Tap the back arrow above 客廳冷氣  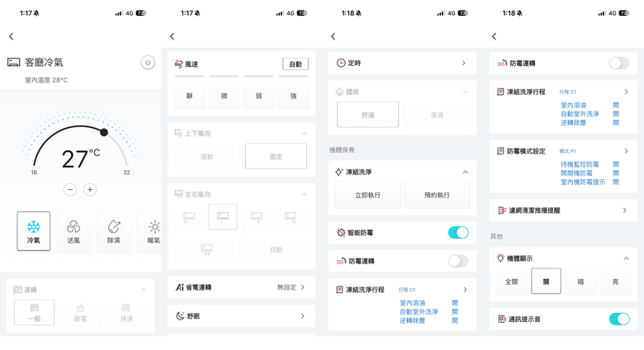(12, 36)
